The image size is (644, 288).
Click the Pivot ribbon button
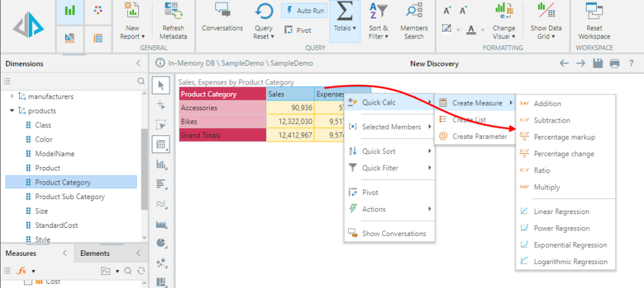tap(298, 30)
